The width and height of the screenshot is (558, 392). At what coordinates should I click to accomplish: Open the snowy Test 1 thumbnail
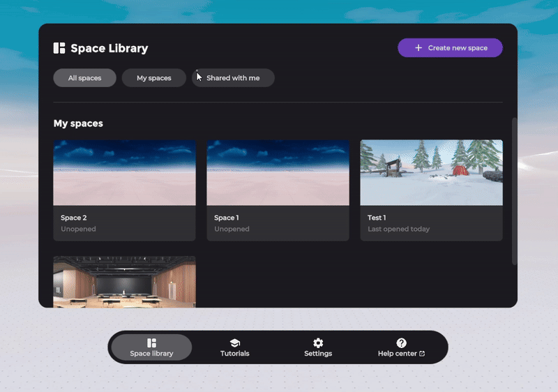tap(431, 172)
